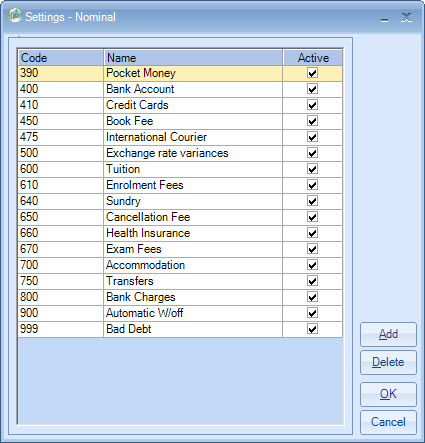Click the Settings app icon in title bar
The image size is (425, 443).
pyautogui.click(x=15, y=15)
